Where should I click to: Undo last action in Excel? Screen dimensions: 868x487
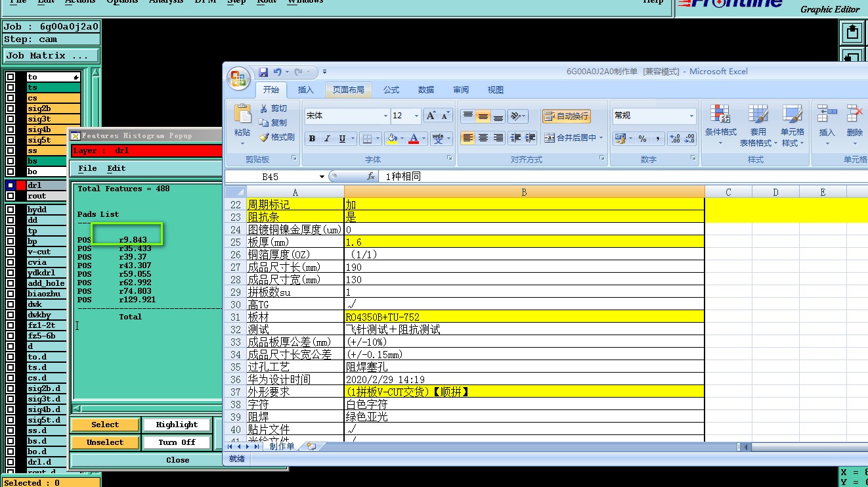[x=277, y=72]
